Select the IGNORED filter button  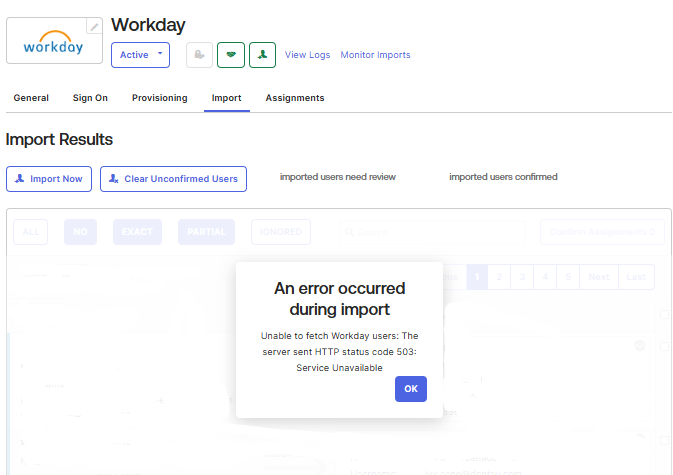pyautogui.click(x=281, y=232)
